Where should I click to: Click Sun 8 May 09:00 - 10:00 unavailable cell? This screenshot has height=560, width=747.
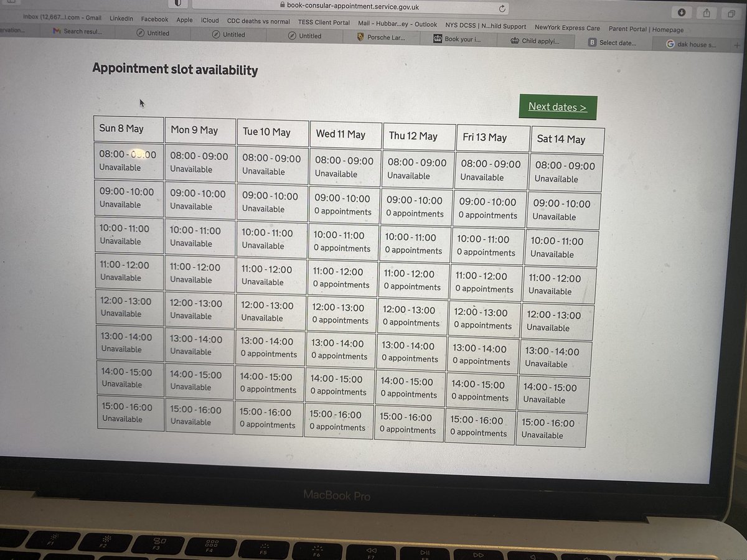[x=128, y=197]
